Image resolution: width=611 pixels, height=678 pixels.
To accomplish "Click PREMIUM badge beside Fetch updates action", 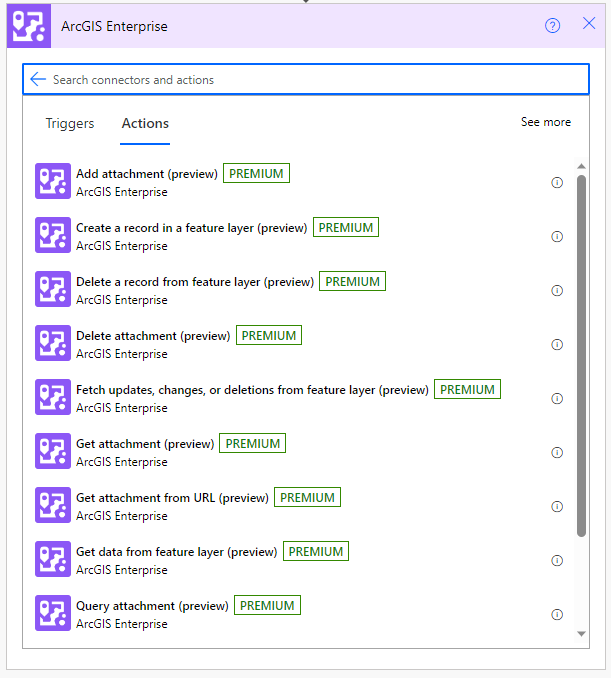I will point(467,390).
